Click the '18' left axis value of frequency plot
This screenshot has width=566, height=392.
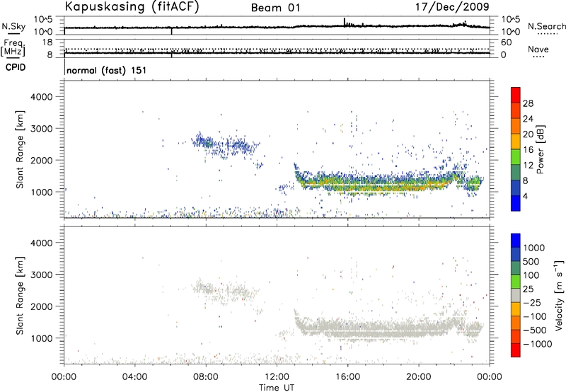pyautogui.click(x=47, y=42)
